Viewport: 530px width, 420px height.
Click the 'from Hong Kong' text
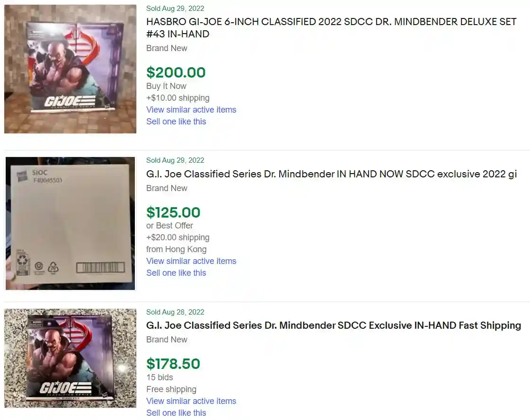pyautogui.click(x=177, y=249)
